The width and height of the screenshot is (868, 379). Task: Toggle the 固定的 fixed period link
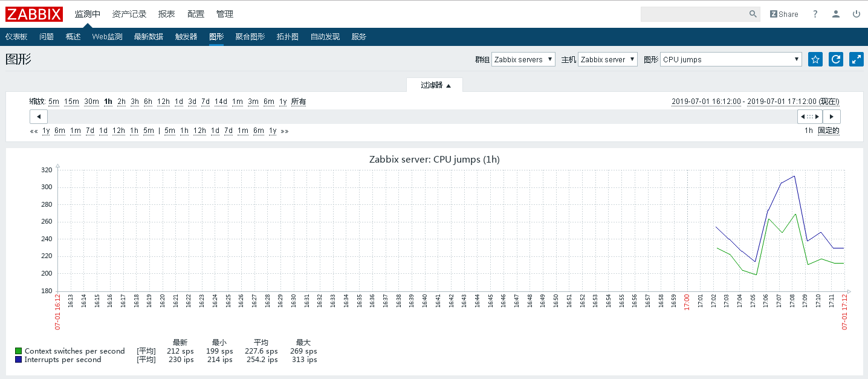pyautogui.click(x=829, y=131)
